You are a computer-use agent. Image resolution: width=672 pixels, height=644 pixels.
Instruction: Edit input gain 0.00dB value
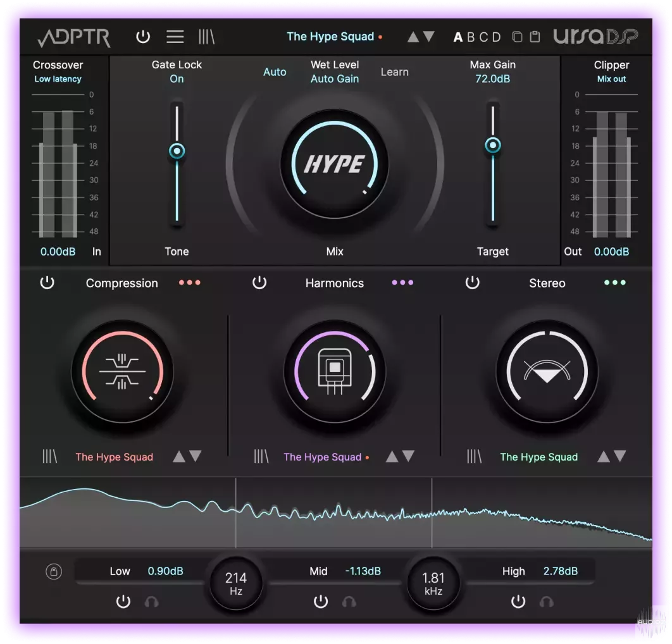click(x=58, y=252)
